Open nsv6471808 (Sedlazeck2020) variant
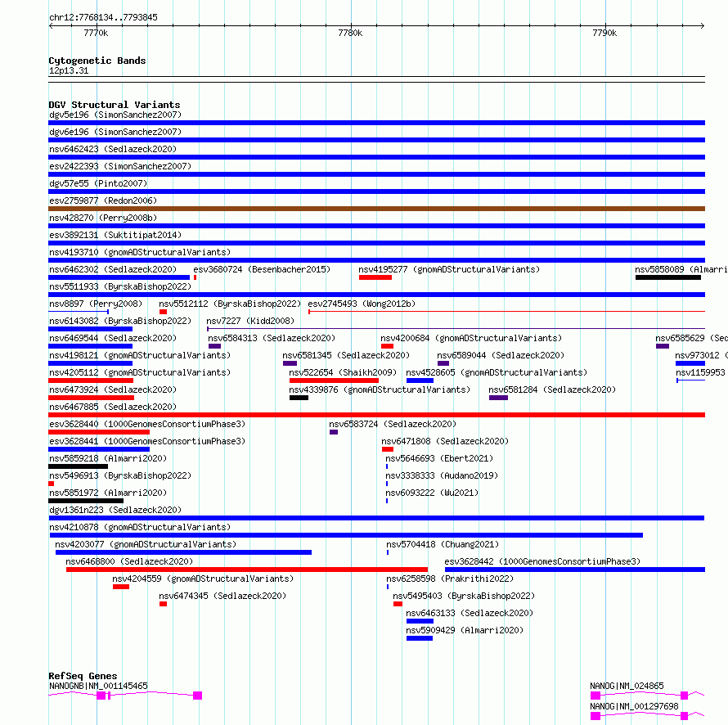The image size is (728, 725). [x=445, y=441]
